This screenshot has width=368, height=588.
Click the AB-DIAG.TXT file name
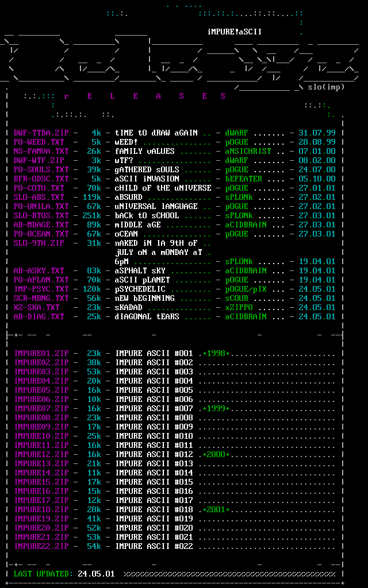39,316
